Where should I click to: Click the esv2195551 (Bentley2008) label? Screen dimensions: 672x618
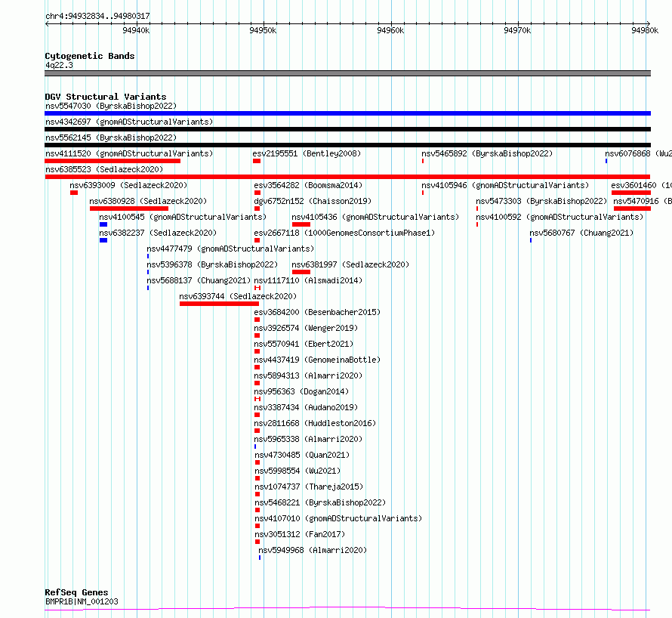coord(307,153)
